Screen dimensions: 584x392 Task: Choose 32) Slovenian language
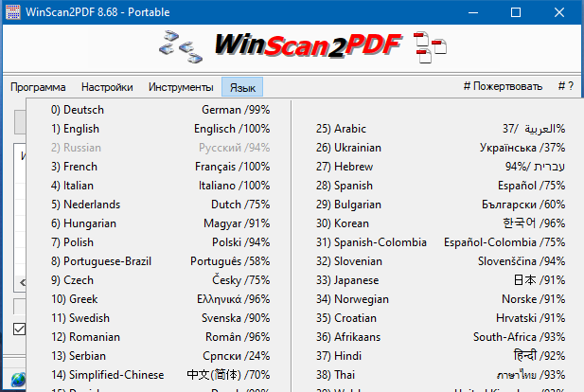tap(438, 261)
